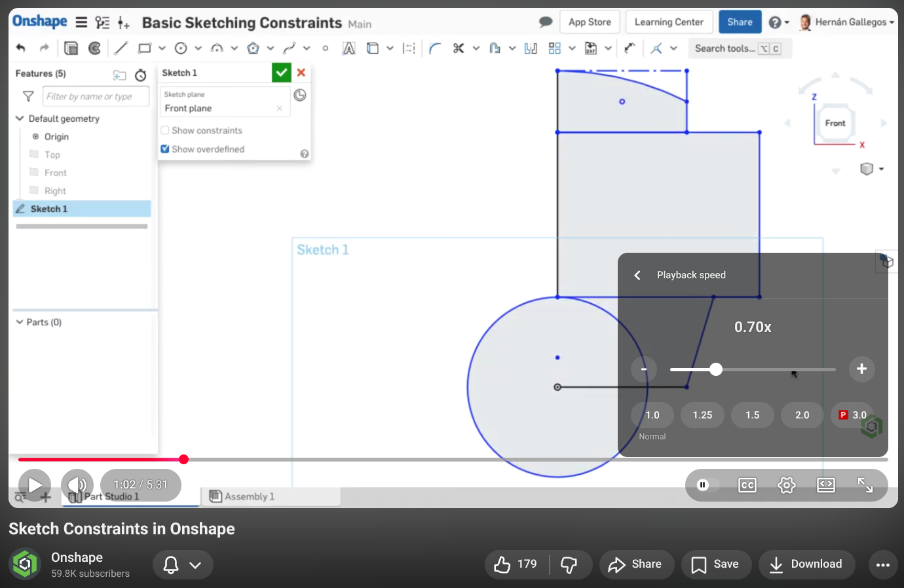Screen dimensions: 904x588
Task: Set playback speed to 2.0
Action: click(802, 415)
